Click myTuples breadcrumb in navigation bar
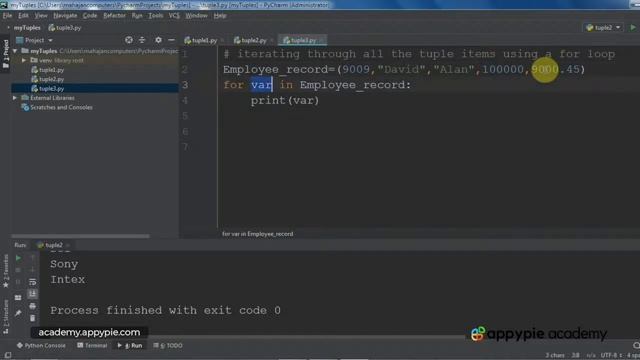 pyautogui.click(x=27, y=28)
